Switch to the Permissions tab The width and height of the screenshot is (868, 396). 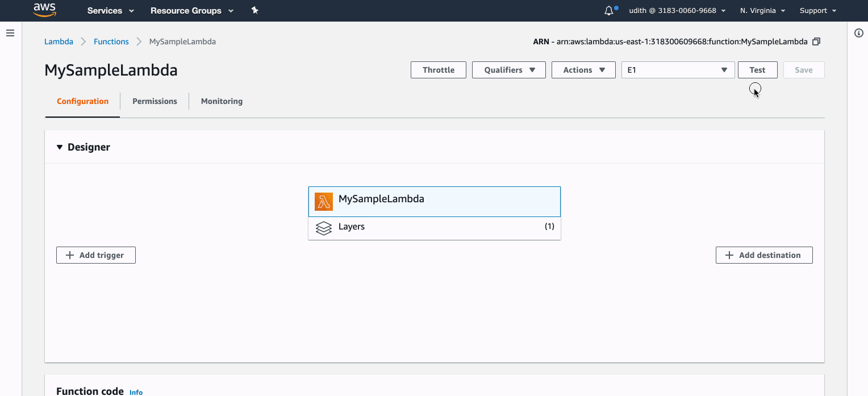[155, 101]
